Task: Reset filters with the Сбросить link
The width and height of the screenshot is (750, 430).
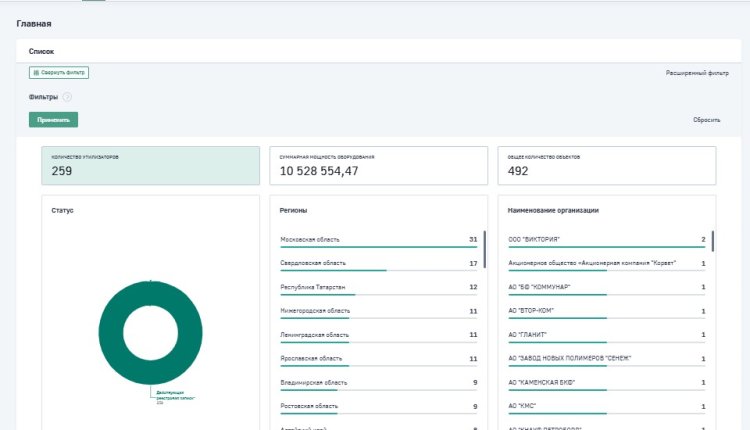Action: click(x=706, y=120)
